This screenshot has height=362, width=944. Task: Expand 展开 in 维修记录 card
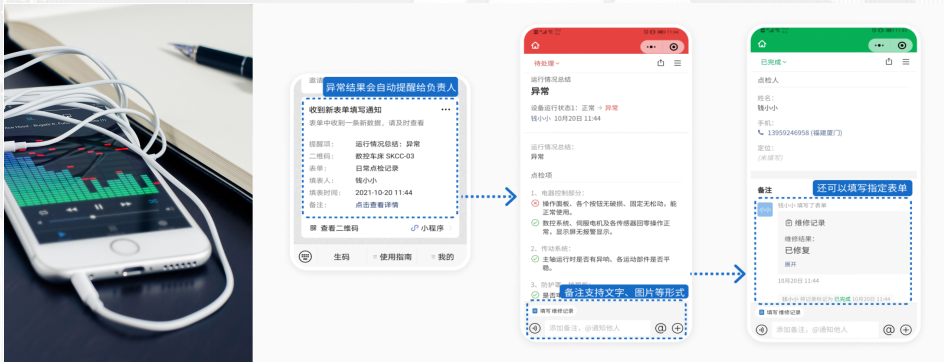(x=790, y=264)
